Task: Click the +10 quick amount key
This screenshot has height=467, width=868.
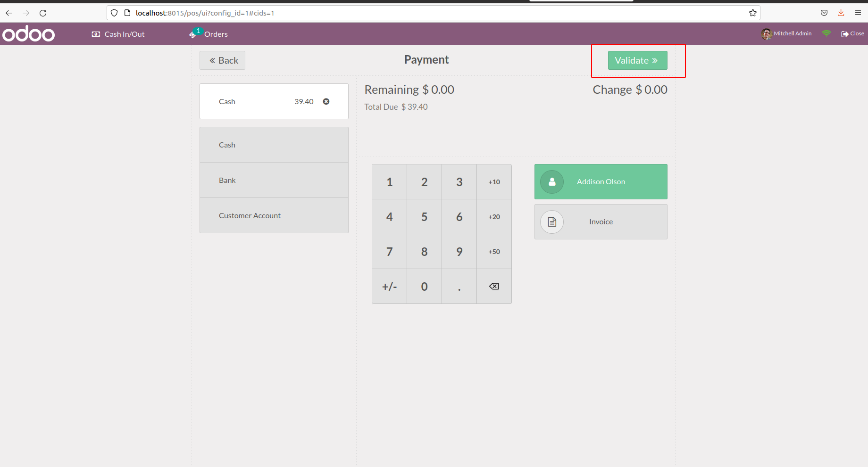Action: pyautogui.click(x=494, y=182)
